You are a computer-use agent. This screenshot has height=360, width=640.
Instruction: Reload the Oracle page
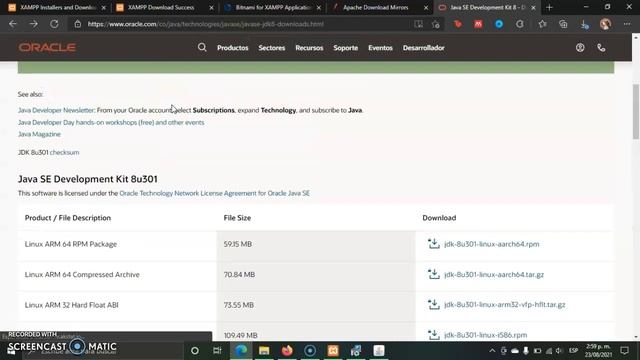pos(54,24)
